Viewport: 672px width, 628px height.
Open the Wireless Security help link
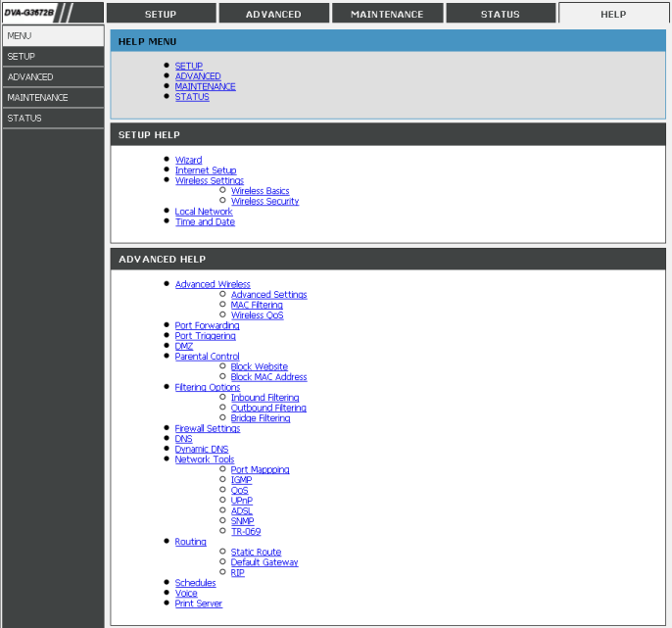264,201
